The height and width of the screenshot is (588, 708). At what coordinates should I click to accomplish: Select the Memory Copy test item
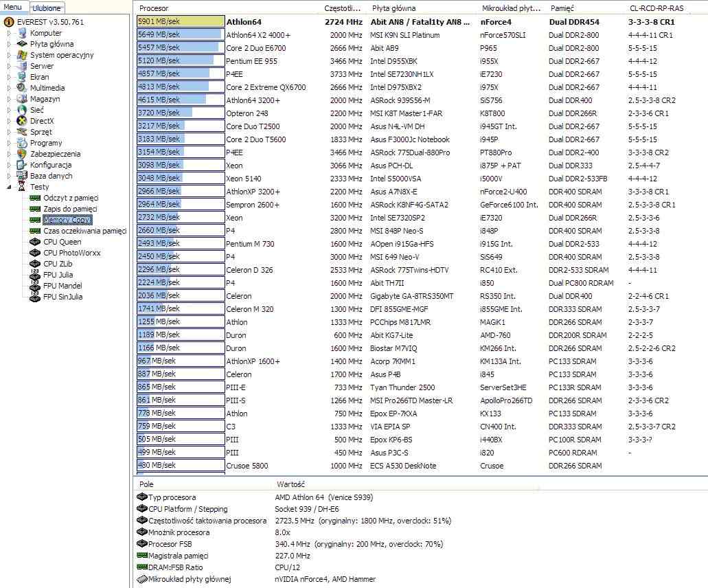click(x=68, y=220)
